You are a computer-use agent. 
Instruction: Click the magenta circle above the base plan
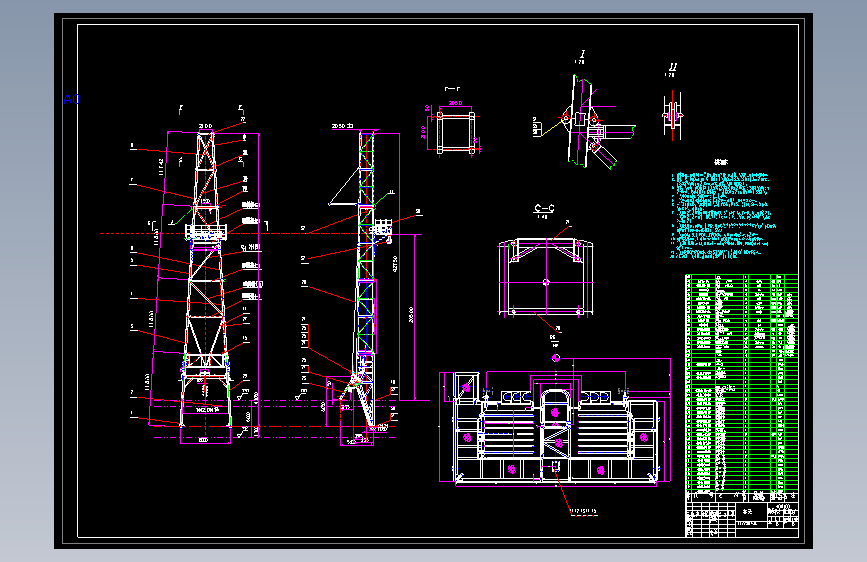pyautogui.click(x=556, y=358)
